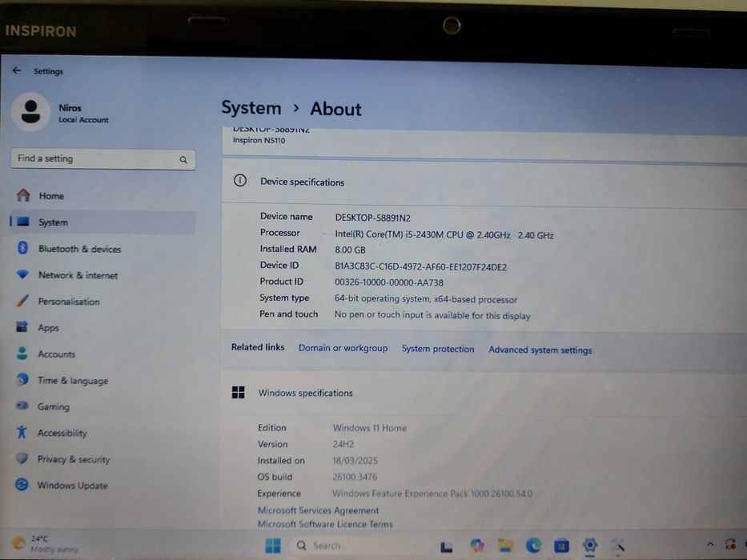Screen dimensions: 747x560
Task: Open Time & language settings
Action: click(102, 381)
